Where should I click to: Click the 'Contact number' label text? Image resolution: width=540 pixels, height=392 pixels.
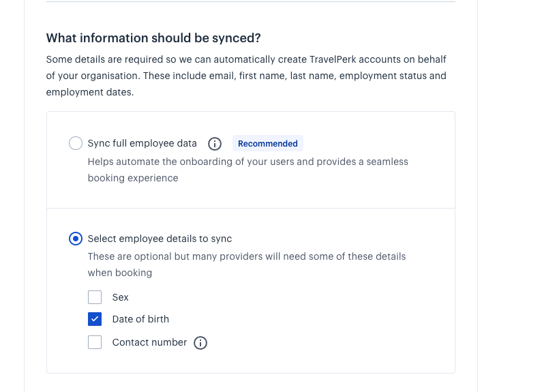(149, 342)
